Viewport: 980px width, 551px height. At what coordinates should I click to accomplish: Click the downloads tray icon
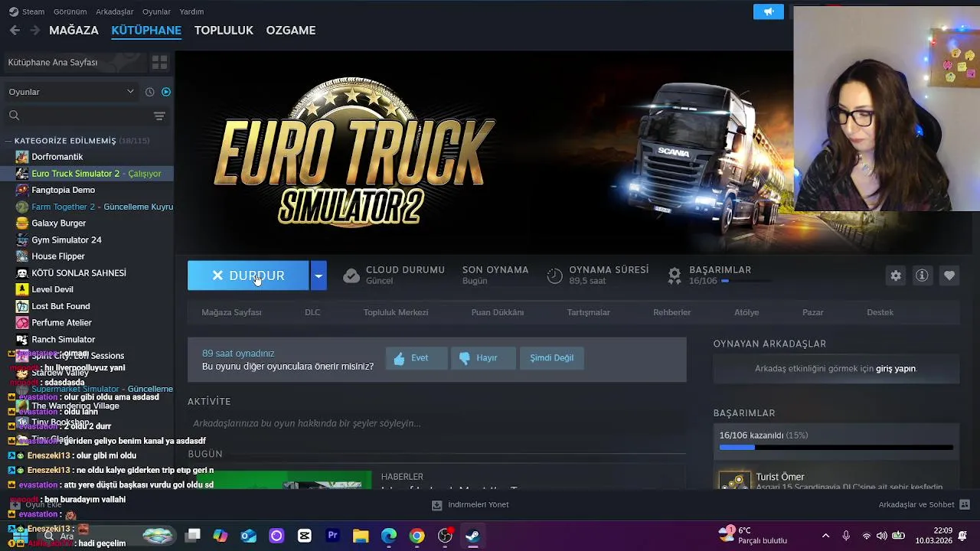pos(436,505)
